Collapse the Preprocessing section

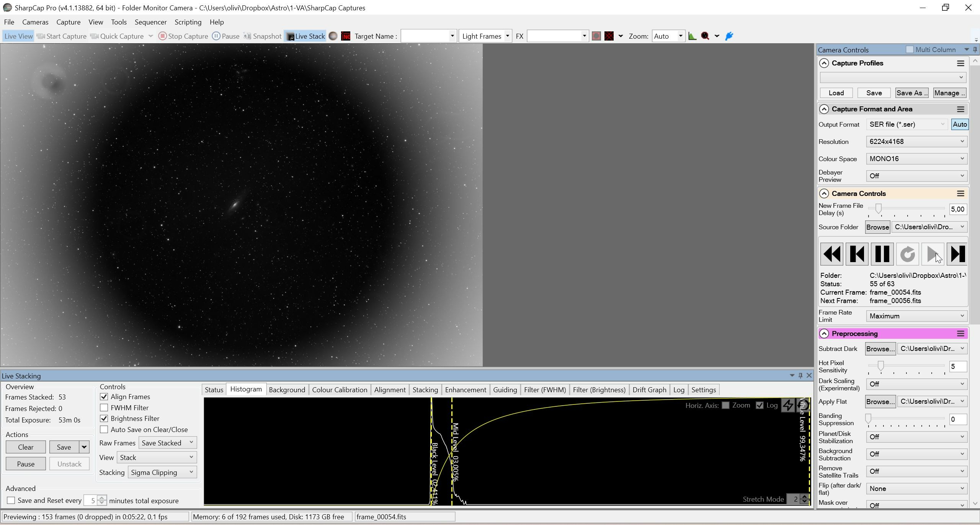click(x=824, y=334)
